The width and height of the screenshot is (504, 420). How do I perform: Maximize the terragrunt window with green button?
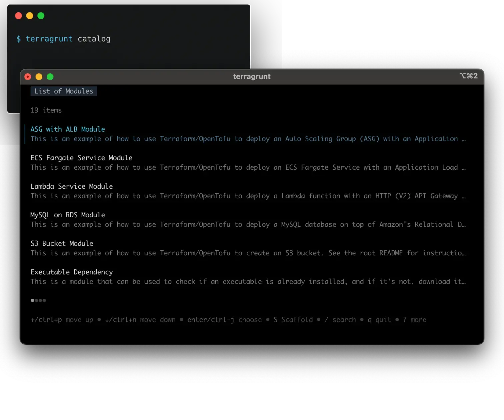[50, 77]
